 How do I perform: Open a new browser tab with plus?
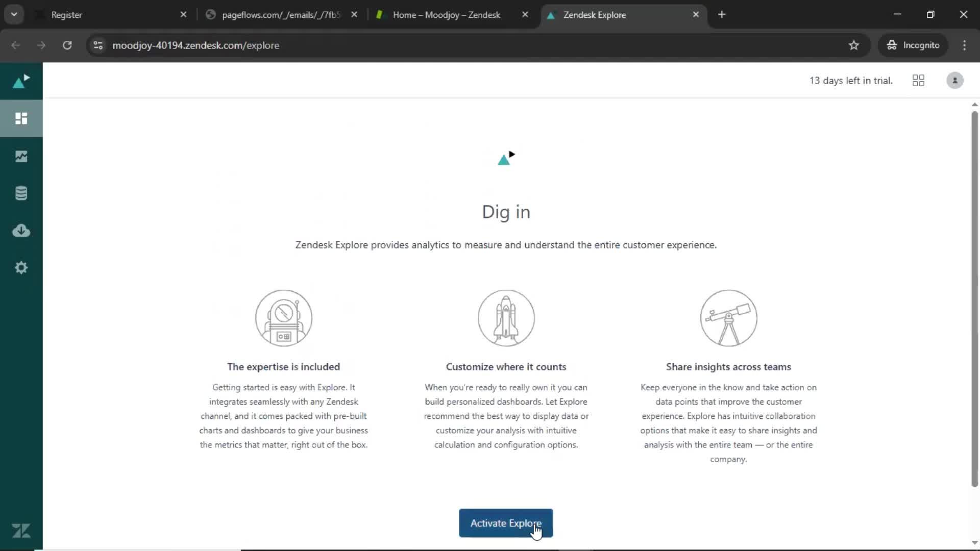pyautogui.click(x=722, y=15)
